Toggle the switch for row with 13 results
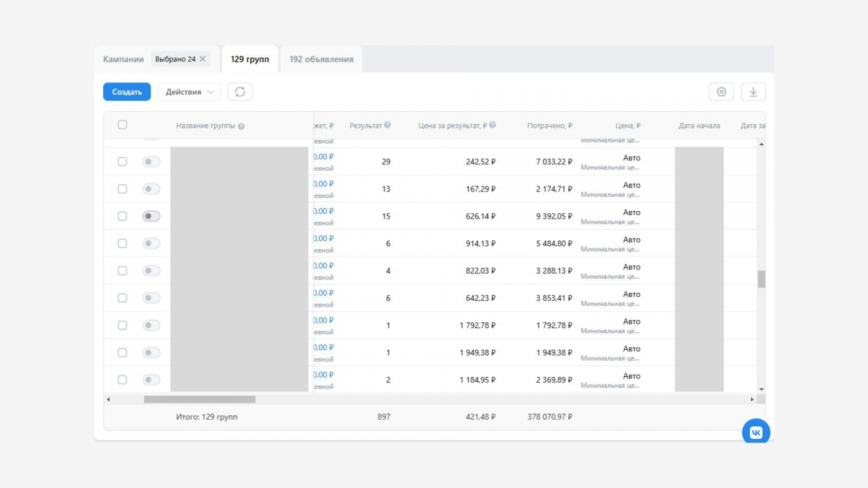 pos(151,189)
